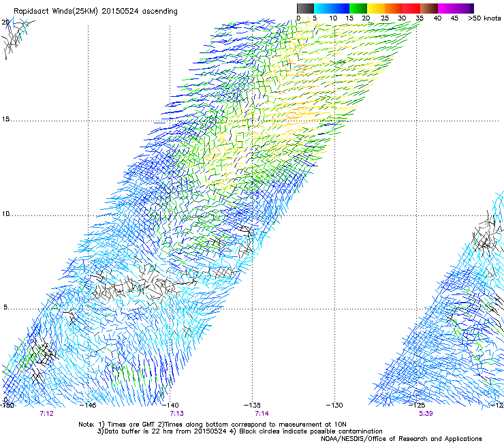Click the cyan-blue 5-15 knots color band

pyautogui.click(x=332, y=8)
